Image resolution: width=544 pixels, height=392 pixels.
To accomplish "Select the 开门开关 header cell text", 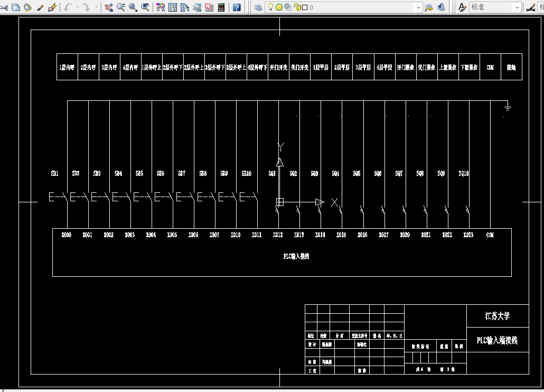I will pyautogui.click(x=278, y=67).
